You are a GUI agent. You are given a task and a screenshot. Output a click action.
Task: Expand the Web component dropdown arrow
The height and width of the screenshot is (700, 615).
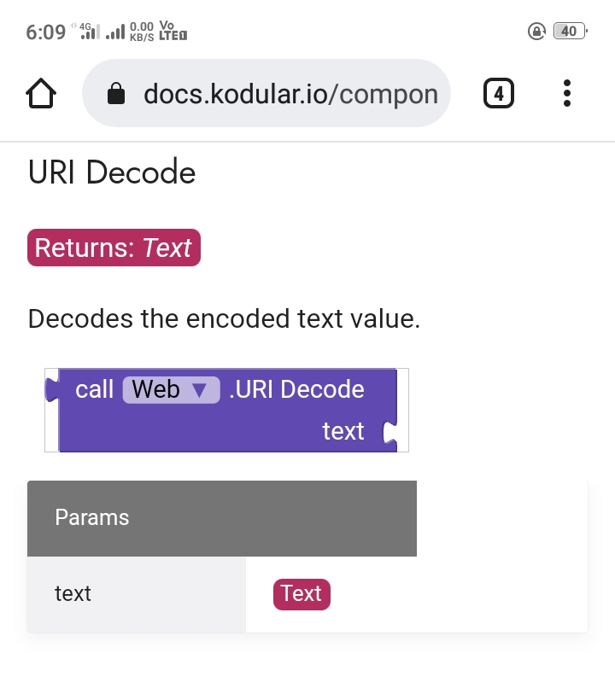pos(200,390)
